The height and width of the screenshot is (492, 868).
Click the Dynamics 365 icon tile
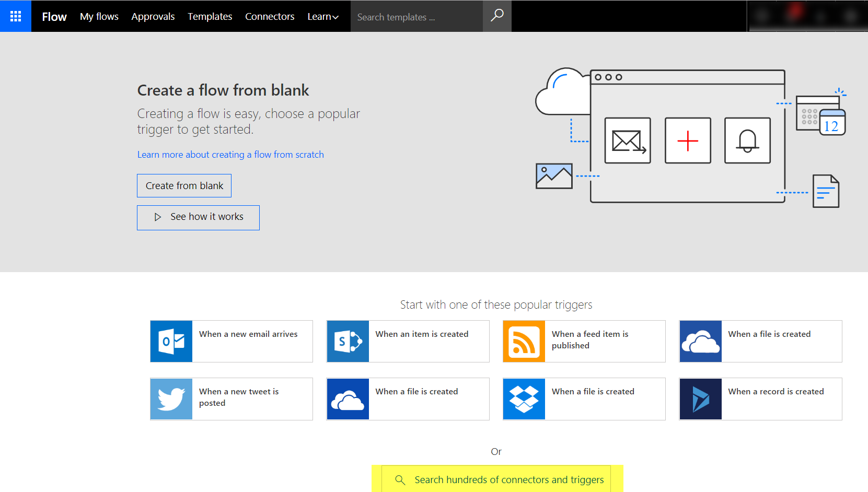(701, 399)
